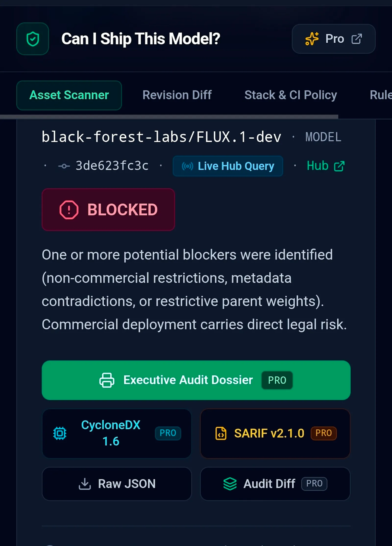This screenshot has width=392, height=546.
Task: Open the Stack & CI Policy tab
Action: 291,95
